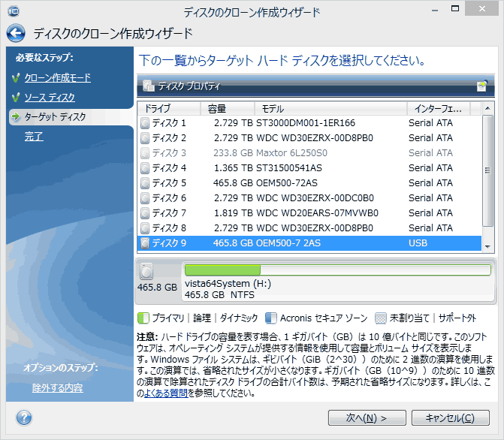
Task: Select the ST3000DM001-1ER166 model row
Action: coord(310,123)
